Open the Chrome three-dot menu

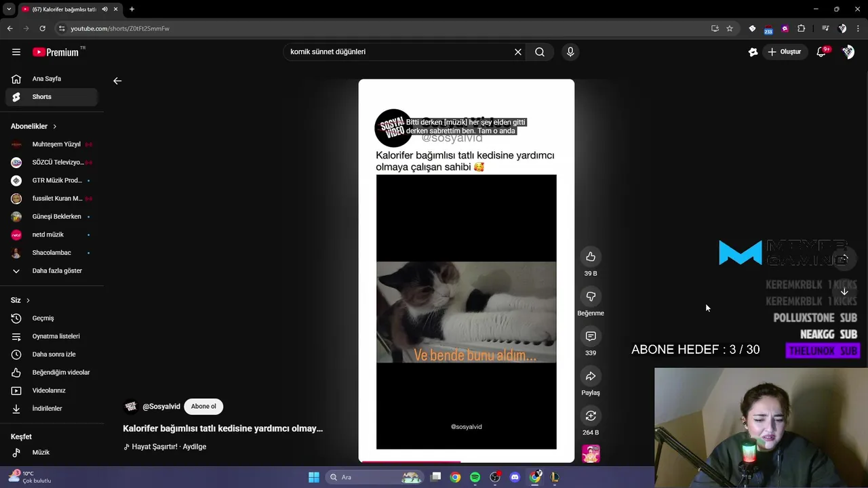click(859, 28)
